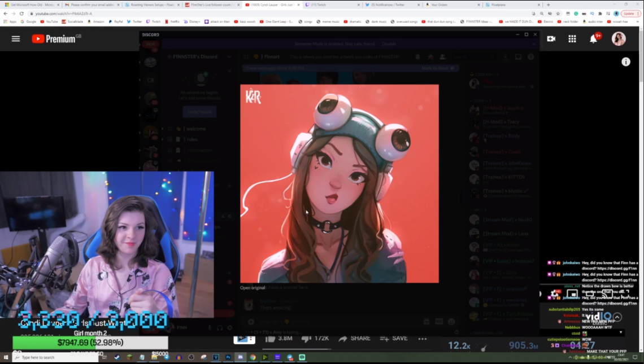Click the video info card icon
644x364 pixels.
(625, 62)
